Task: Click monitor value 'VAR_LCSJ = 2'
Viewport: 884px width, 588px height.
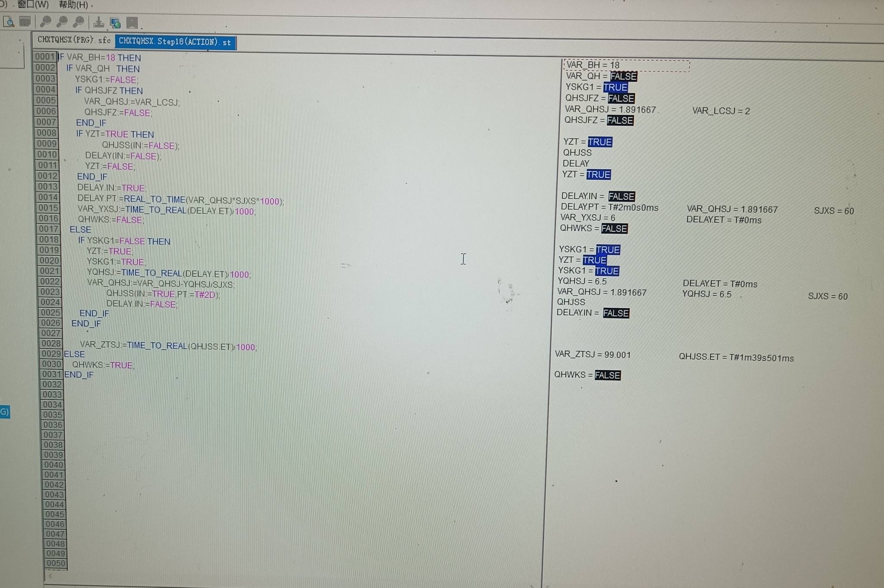Action: coord(721,111)
